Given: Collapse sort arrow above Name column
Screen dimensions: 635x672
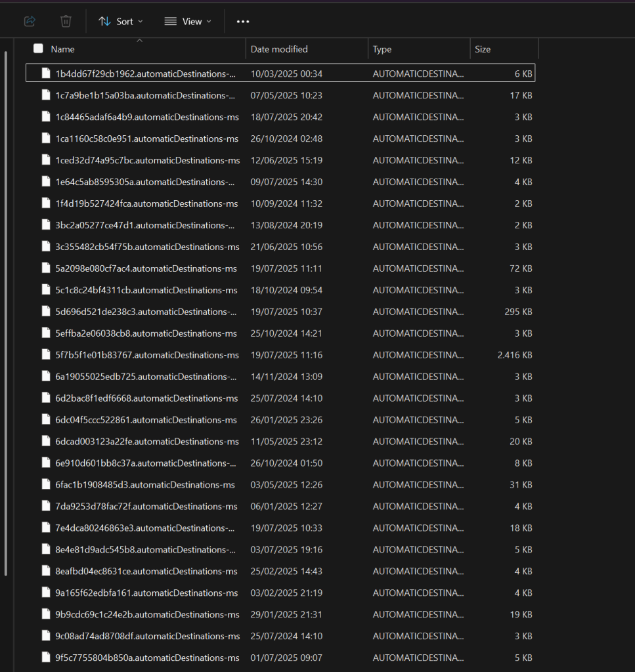Looking at the screenshot, I should pyautogui.click(x=139, y=41).
